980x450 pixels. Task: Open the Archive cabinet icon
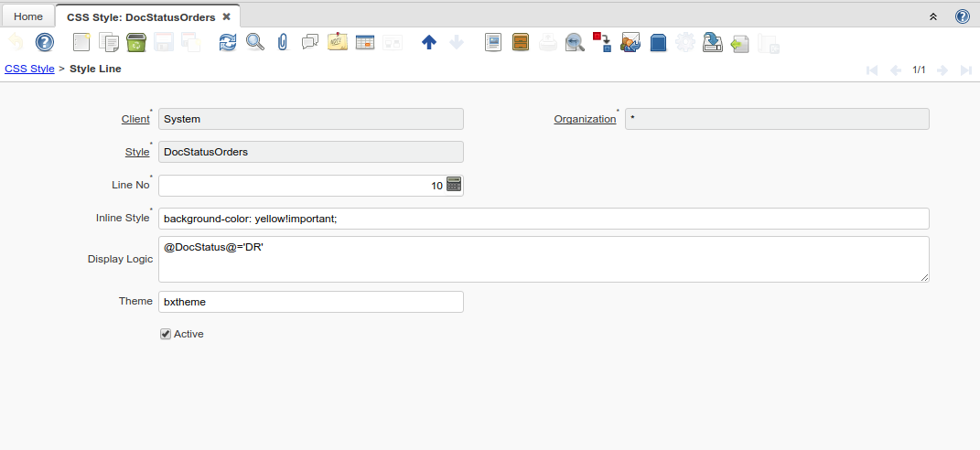[521, 42]
